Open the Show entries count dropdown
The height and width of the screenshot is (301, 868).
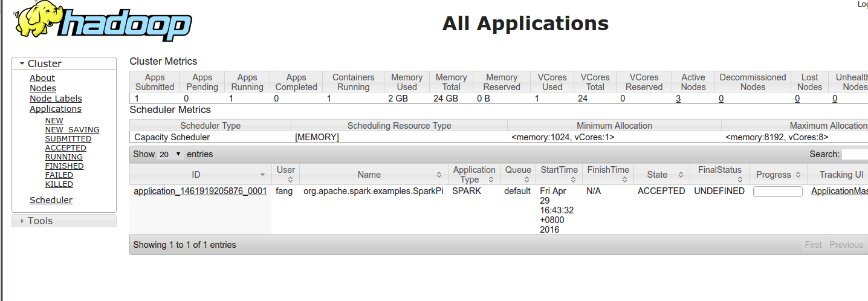[170, 154]
